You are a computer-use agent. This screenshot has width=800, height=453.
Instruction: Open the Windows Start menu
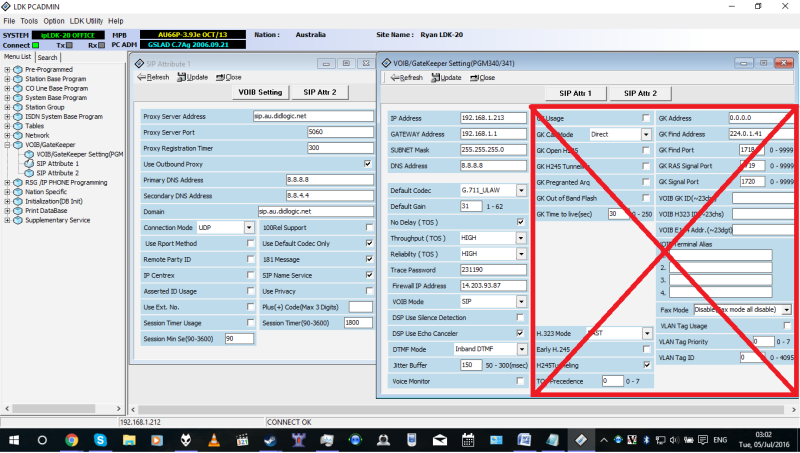coord(14,440)
